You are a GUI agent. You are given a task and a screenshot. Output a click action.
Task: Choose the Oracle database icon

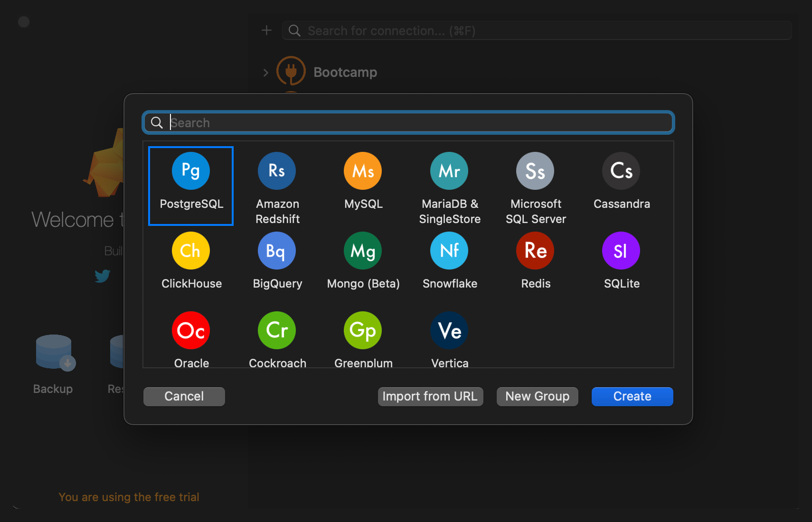pyautogui.click(x=191, y=331)
